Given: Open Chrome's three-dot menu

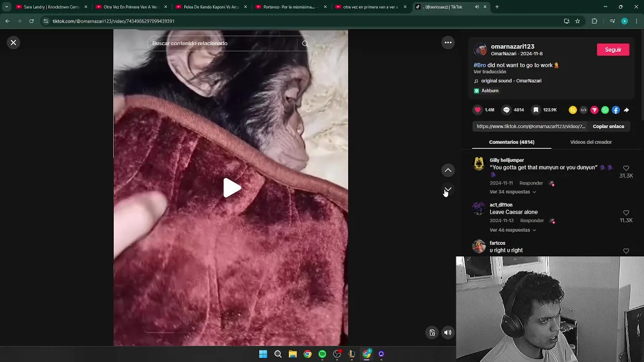Looking at the screenshot, I should pos(637,21).
